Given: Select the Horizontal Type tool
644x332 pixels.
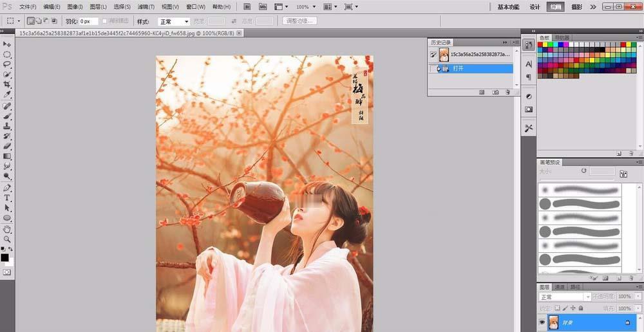Looking at the screenshot, I should coord(8,198).
